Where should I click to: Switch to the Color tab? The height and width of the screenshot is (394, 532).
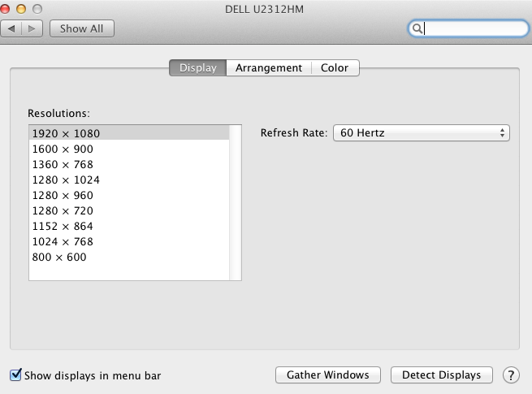point(335,68)
